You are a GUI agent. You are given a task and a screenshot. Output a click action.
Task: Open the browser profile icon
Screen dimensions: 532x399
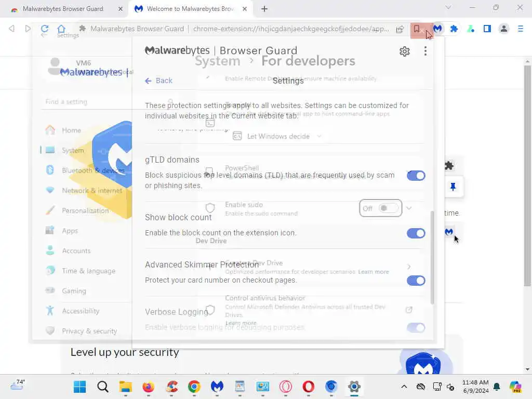pos(504,29)
